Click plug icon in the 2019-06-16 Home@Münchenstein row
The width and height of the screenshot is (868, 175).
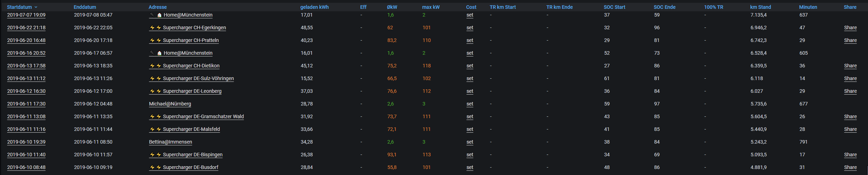coord(152,53)
